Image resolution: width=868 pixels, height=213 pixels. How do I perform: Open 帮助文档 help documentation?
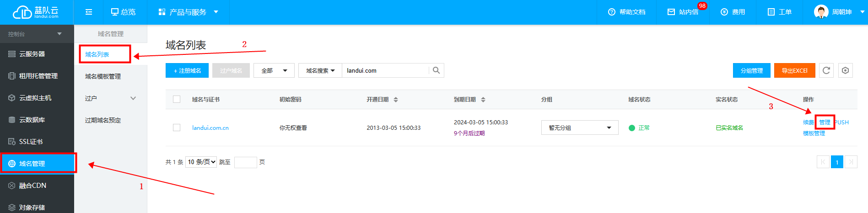[626, 12]
